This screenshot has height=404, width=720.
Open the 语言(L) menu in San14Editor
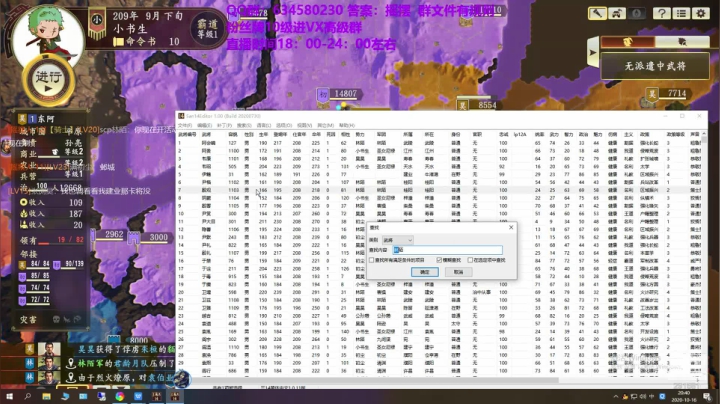[264, 125]
